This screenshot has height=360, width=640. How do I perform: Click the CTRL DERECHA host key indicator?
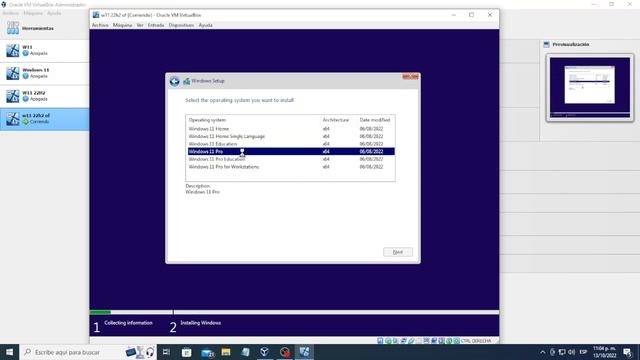(476, 341)
